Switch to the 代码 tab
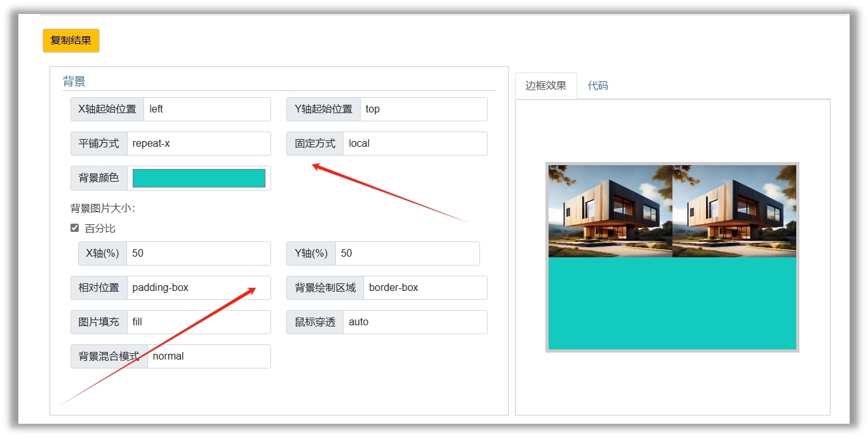The image size is (868, 439). [x=598, y=86]
